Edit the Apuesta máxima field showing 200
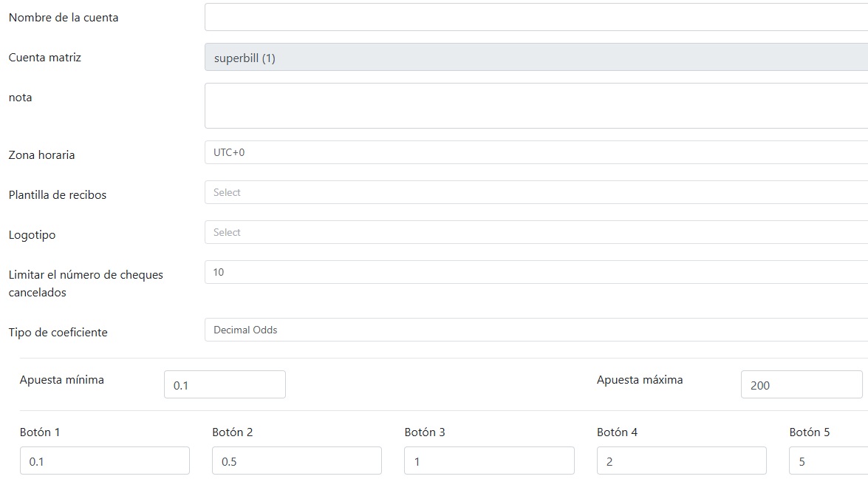 tap(802, 384)
